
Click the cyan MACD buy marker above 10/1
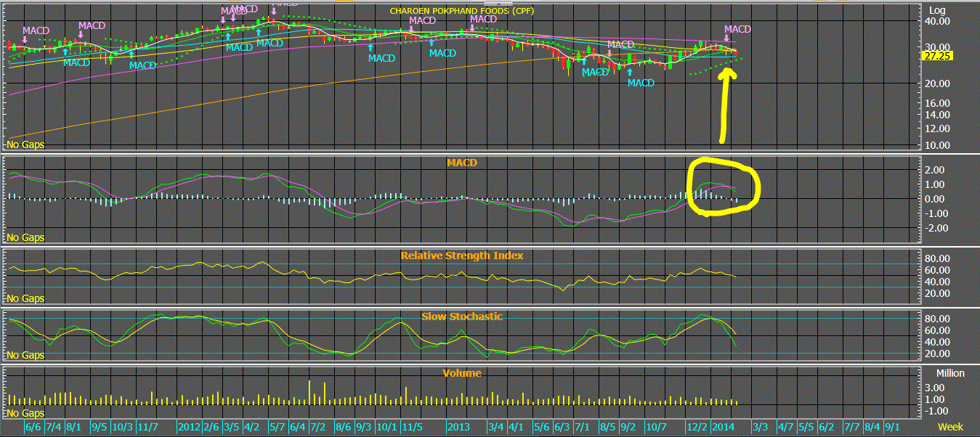[381, 57]
